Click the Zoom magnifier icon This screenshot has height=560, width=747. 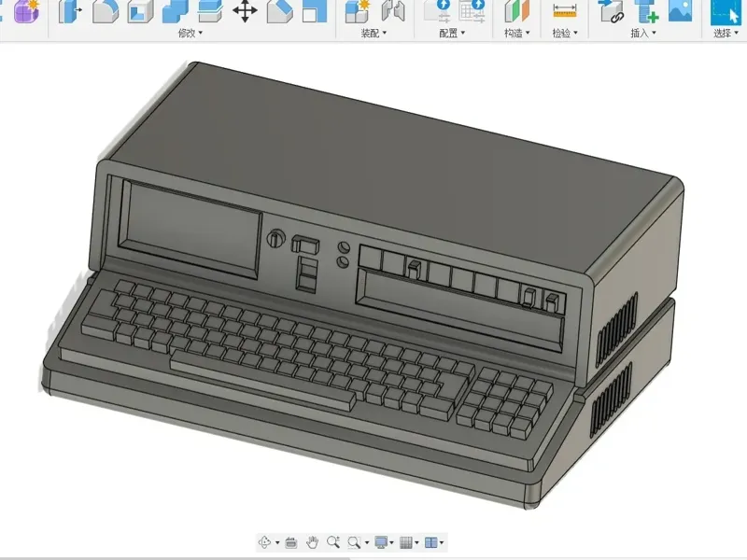(333, 542)
